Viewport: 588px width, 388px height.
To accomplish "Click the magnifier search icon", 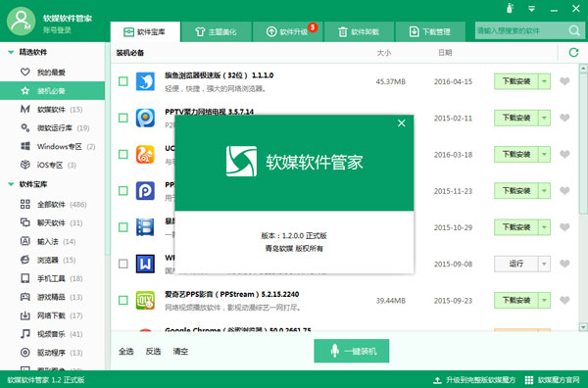I will pyautogui.click(x=574, y=30).
